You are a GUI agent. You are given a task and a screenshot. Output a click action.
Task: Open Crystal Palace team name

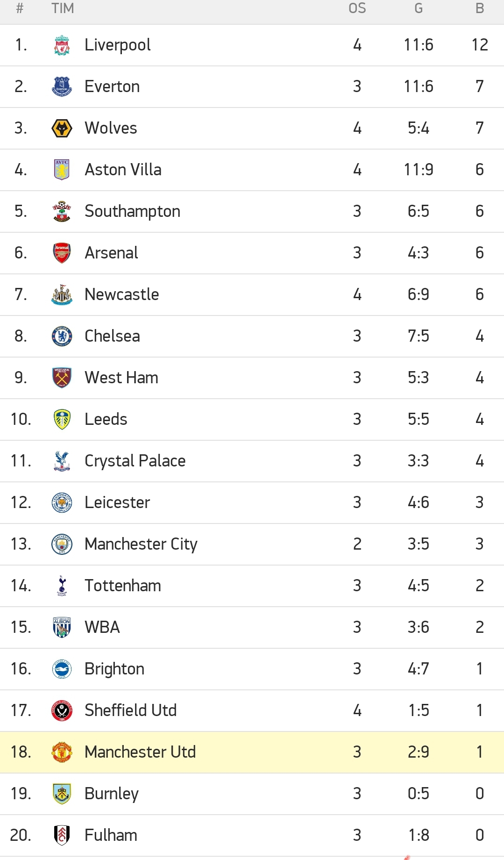click(135, 461)
